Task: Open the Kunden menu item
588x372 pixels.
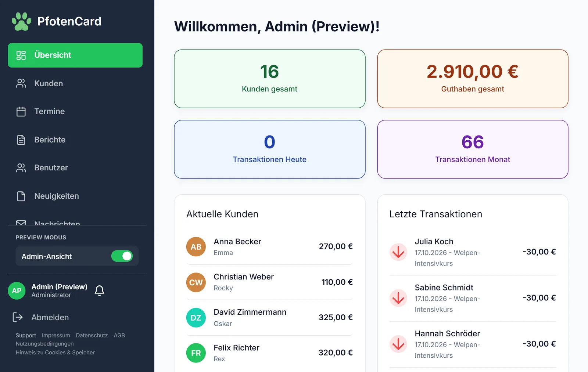Action: (x=75, y=83)
